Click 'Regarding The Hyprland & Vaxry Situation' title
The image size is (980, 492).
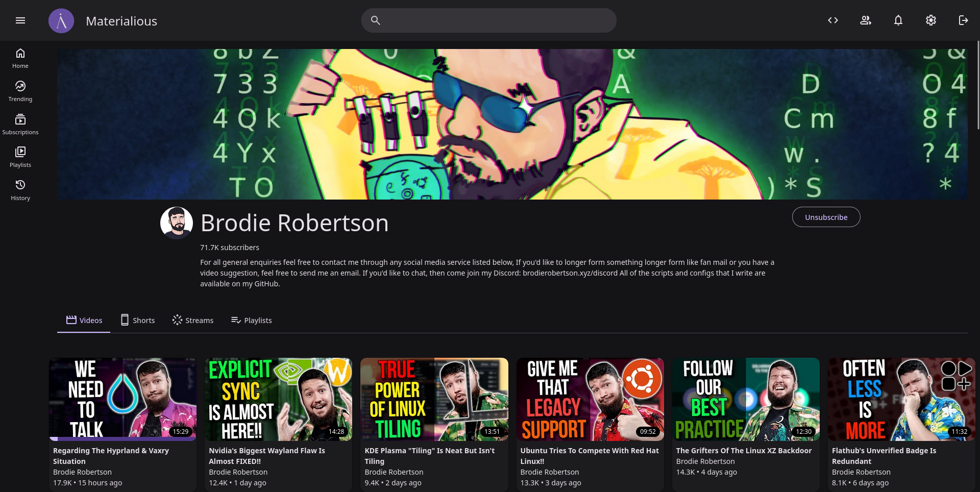[x=111, y=456]
